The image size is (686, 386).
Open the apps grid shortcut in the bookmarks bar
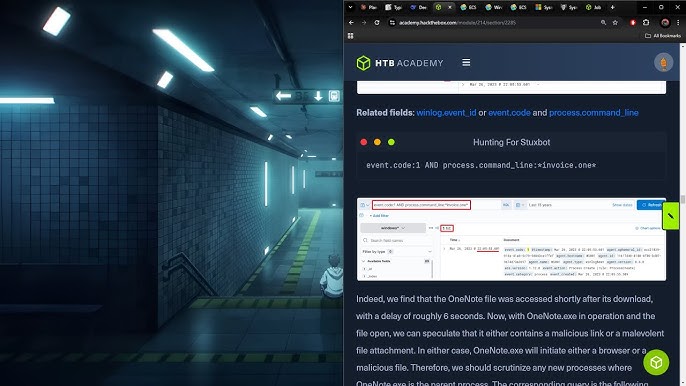tap(350, 36)
